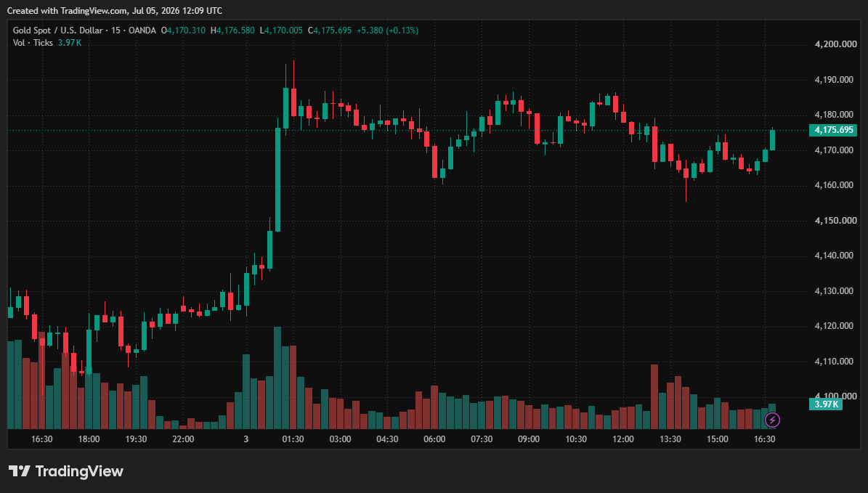This screenshot has width=868, height=493.
Task: Click the date label 3 on time axis
Action: [x=246, y=439]
